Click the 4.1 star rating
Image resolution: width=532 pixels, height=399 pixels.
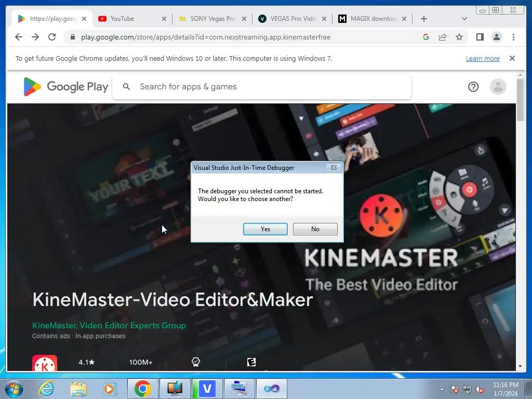87,362
